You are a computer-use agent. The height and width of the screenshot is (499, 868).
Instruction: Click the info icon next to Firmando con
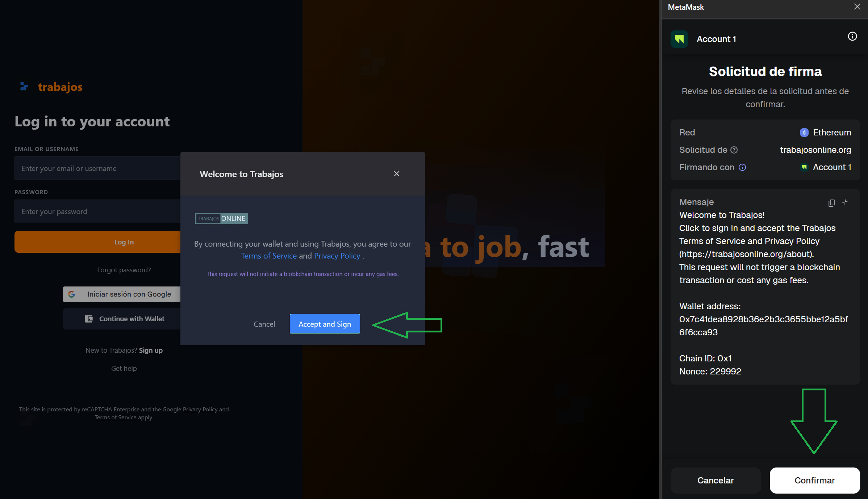(x=742, y=167)
